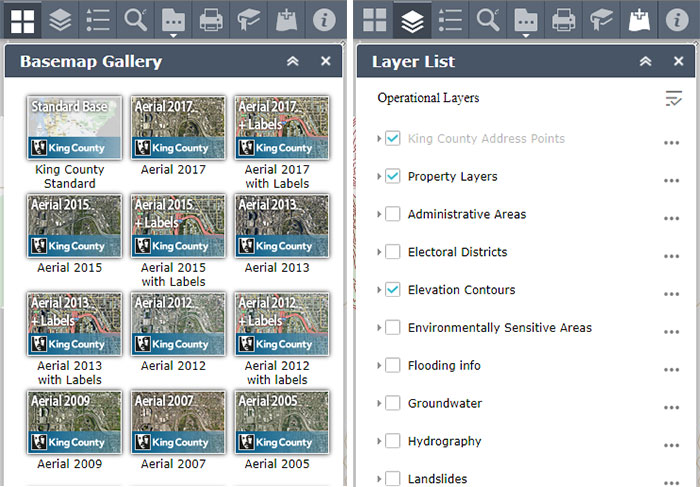Turn on the Flooding info layer checkbox
This screenshot has width=700, height=487.
[x=393, y=366]
